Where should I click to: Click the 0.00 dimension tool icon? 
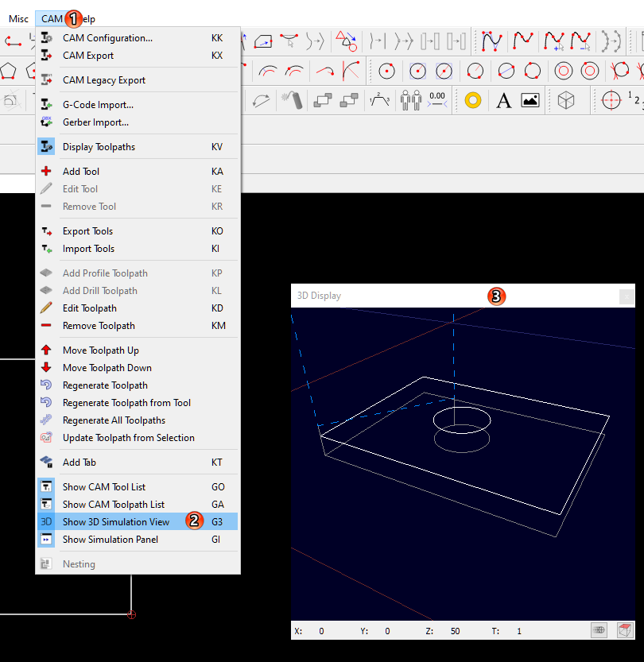tap(437, 100)
